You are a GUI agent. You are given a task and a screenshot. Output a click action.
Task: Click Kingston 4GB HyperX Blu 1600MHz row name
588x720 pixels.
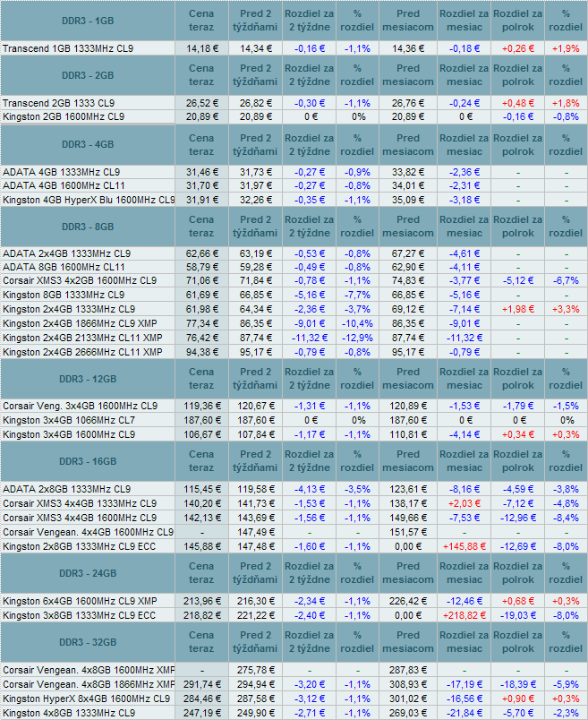89,200
